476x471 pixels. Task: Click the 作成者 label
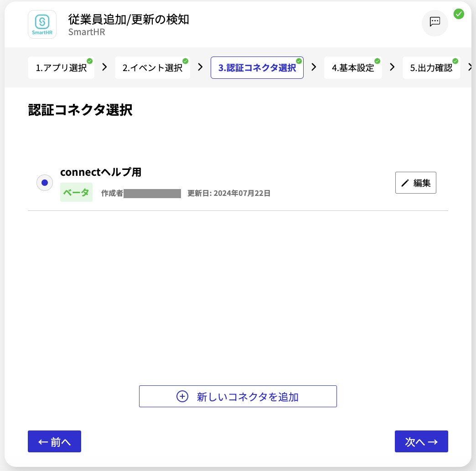112,193
